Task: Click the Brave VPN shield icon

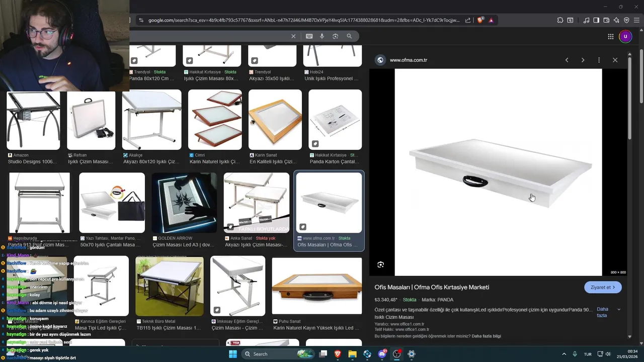Action: 626,20
